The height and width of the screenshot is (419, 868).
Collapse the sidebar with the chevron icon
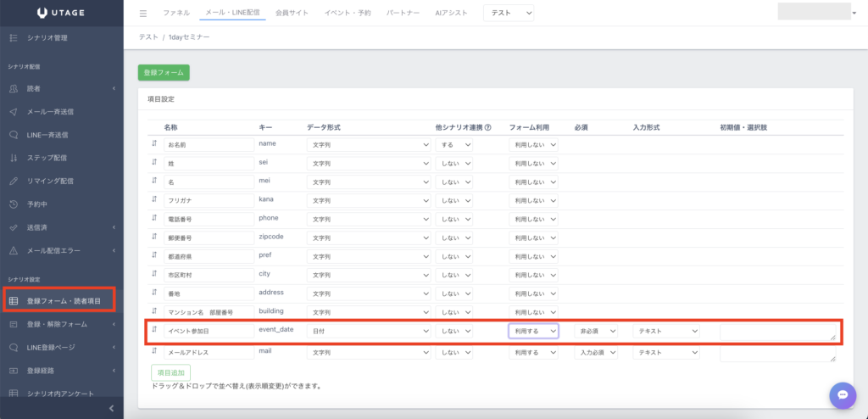coord(112,409)
